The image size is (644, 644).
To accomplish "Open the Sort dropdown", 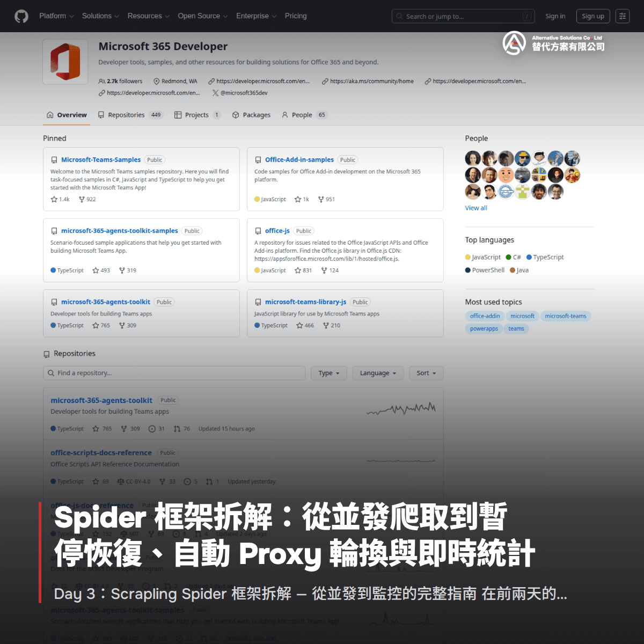I will pos(427,373).
